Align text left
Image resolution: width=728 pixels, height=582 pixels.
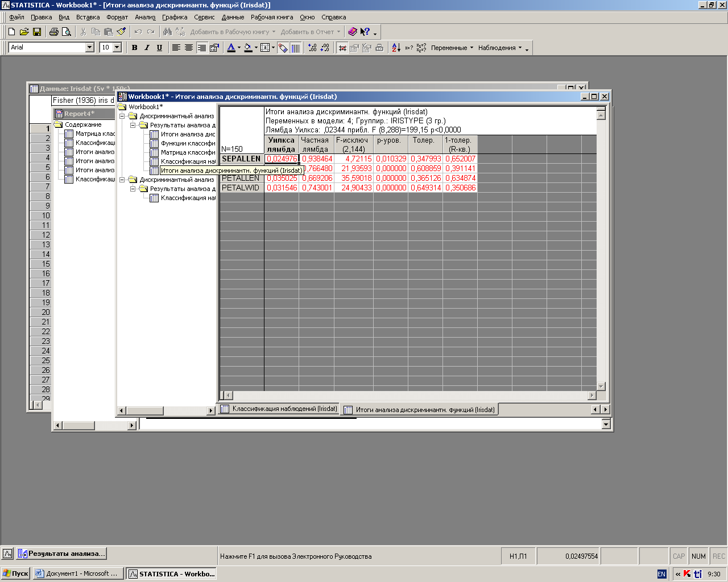[176, 48]
